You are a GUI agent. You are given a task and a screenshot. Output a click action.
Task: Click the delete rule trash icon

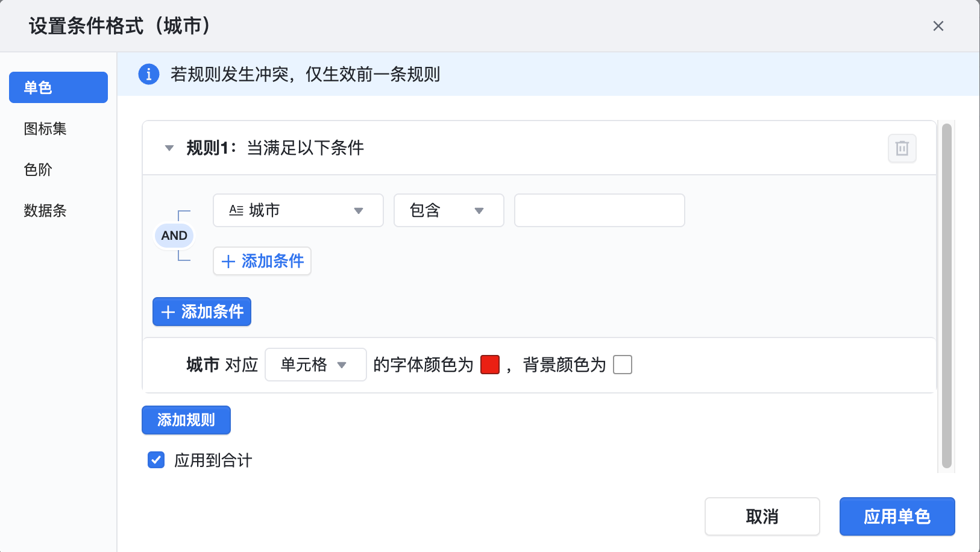pyautogui.click(x=902, y=148)
